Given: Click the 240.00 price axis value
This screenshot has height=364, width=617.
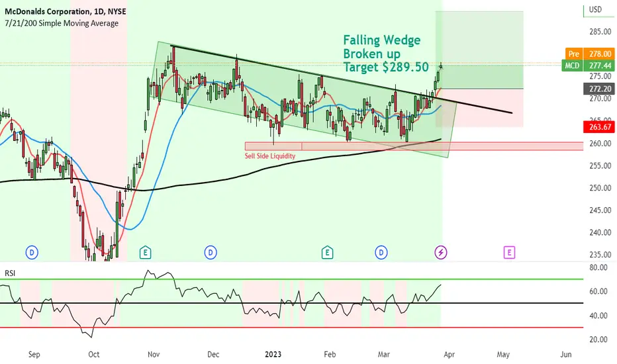Looking at the screenshot, I should click(x=600, y=232).
